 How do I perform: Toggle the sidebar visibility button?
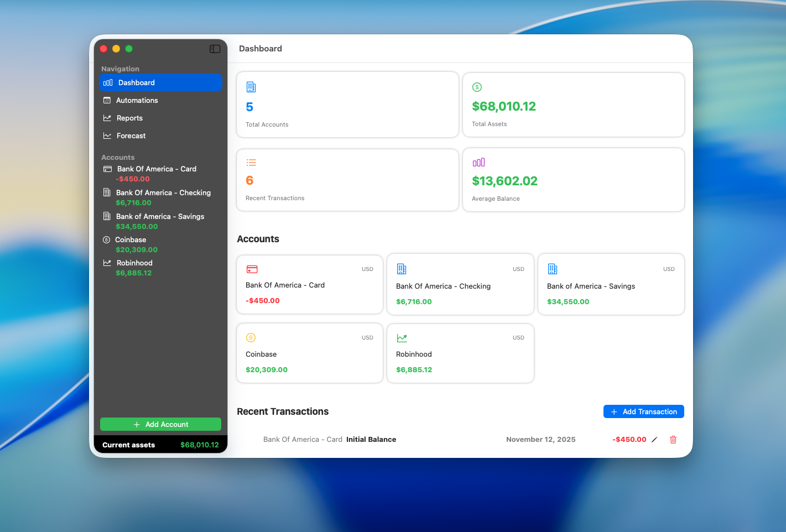point(215,49)
